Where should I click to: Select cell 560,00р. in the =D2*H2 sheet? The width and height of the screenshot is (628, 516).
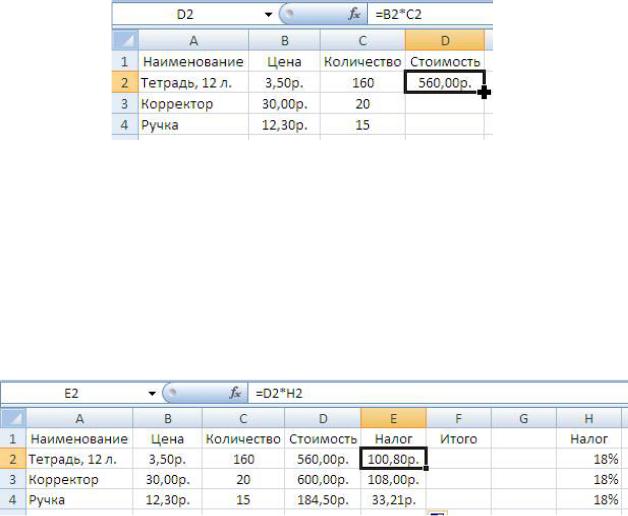coord(323,459)
